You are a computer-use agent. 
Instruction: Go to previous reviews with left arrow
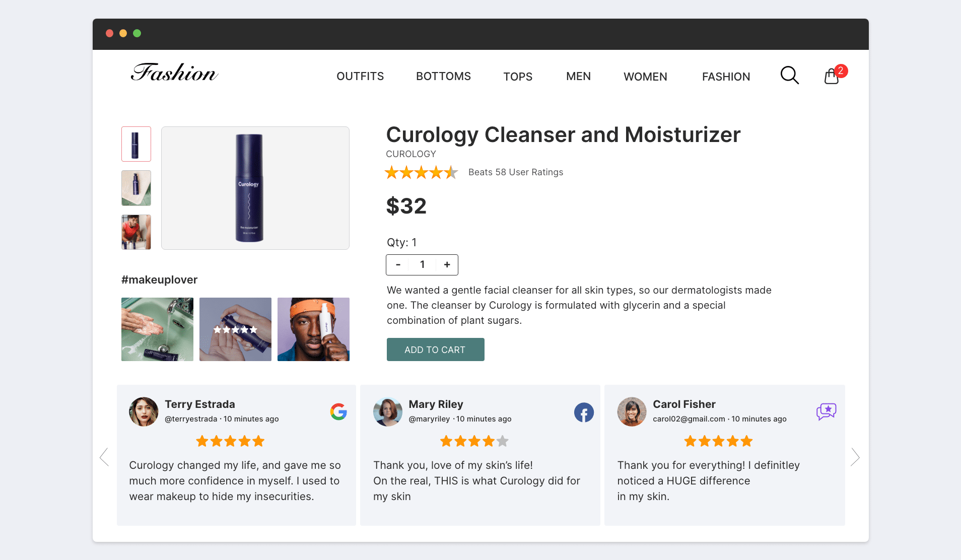pyautogui.click(x=104, y=457)
